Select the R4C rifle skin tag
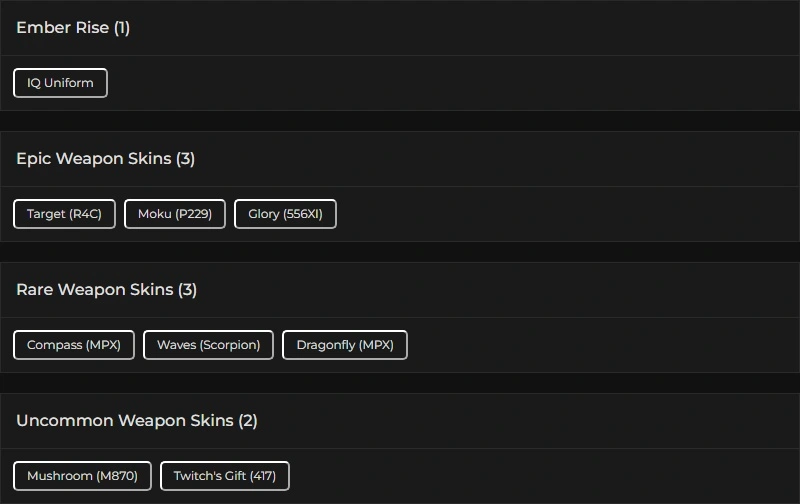The width and height of the screenshot is (800, 504). 64,214
